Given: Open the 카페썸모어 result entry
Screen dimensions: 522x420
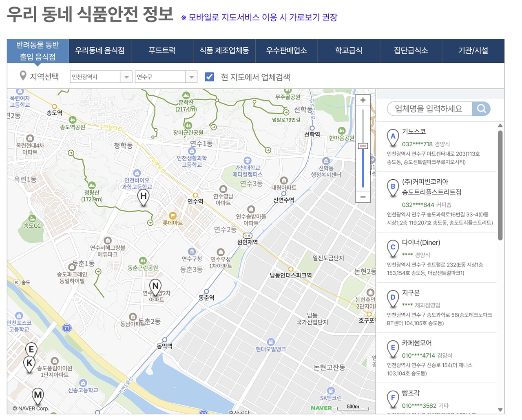Looking at the screenshot, I should (416, 343).
